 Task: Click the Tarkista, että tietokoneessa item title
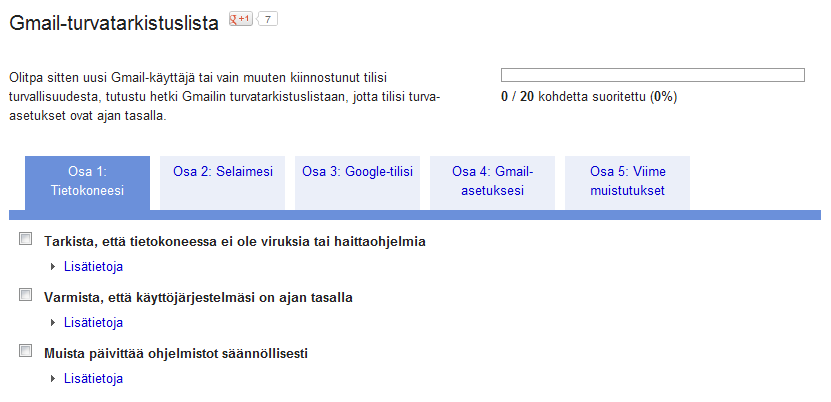point(235,241)
